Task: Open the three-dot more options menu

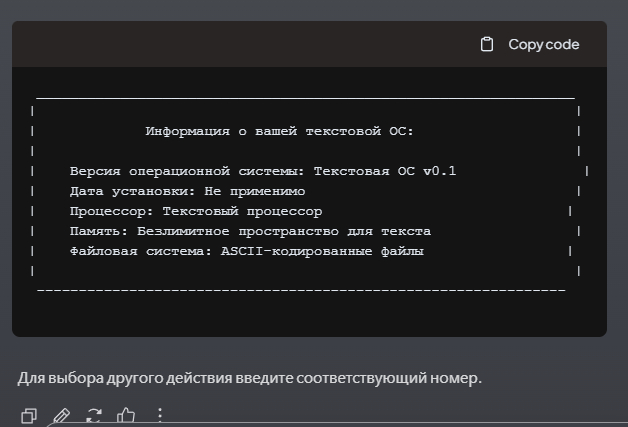Action: point(159,414)
